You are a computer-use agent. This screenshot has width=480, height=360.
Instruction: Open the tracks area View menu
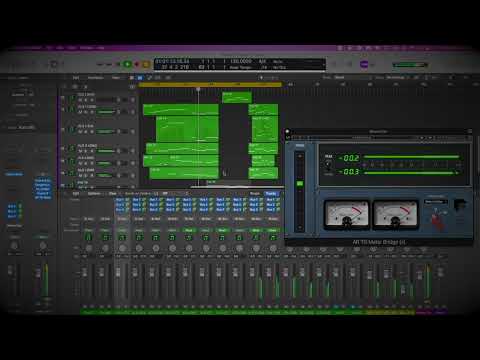(116, 78)
